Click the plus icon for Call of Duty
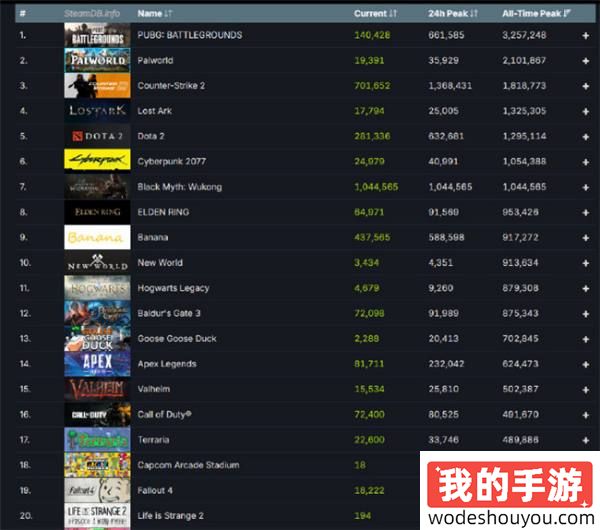600x530 pixels. [x=585, y=415]
